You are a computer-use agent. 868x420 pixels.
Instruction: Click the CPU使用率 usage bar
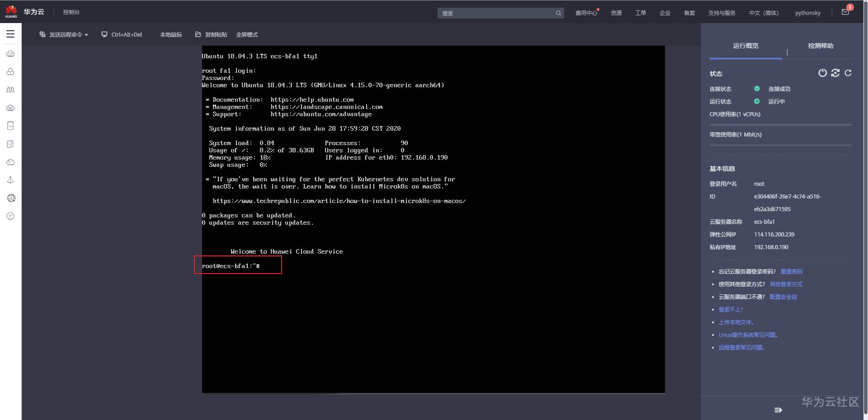(x=781, y=125)
